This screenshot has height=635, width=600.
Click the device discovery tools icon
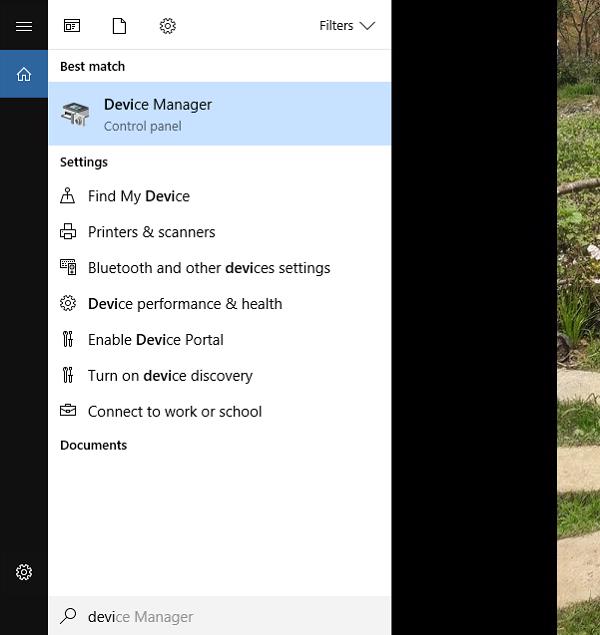(x=68, y=375)
